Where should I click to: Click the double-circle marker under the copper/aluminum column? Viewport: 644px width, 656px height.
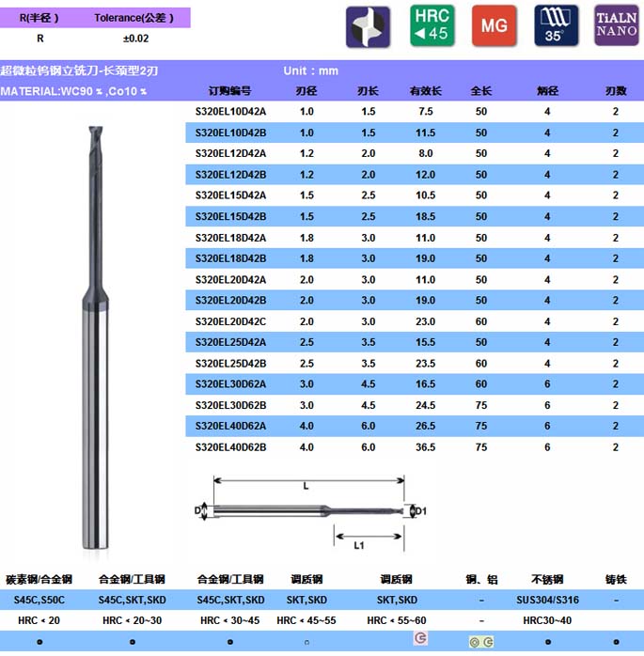pyautogui.click(x=481, y=641)
